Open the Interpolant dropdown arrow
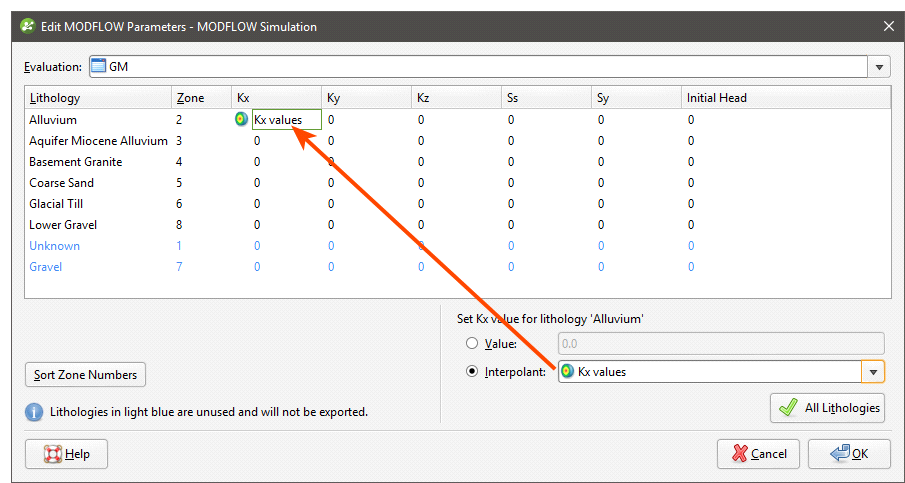905x483 pixels. coord(873,372)
